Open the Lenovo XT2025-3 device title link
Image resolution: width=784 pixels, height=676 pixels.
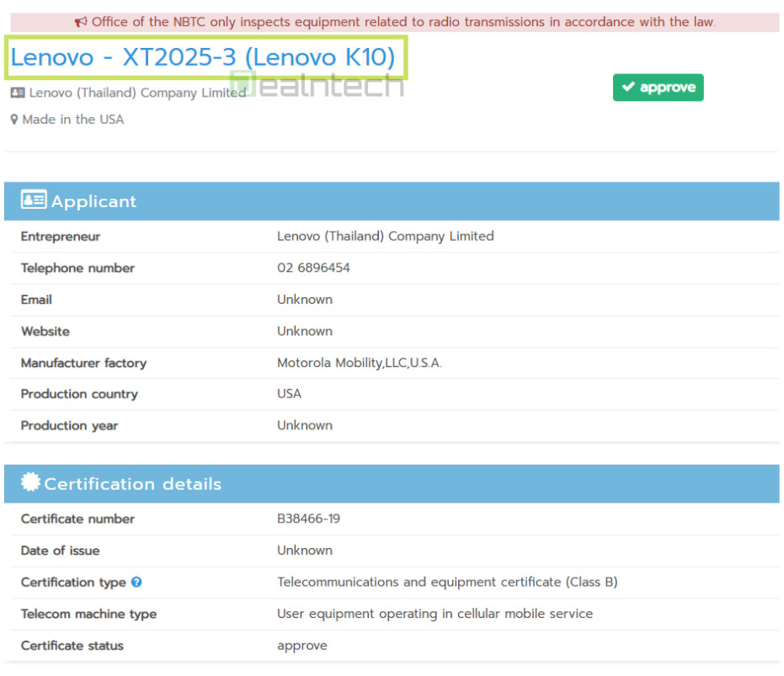coord(202,57)
